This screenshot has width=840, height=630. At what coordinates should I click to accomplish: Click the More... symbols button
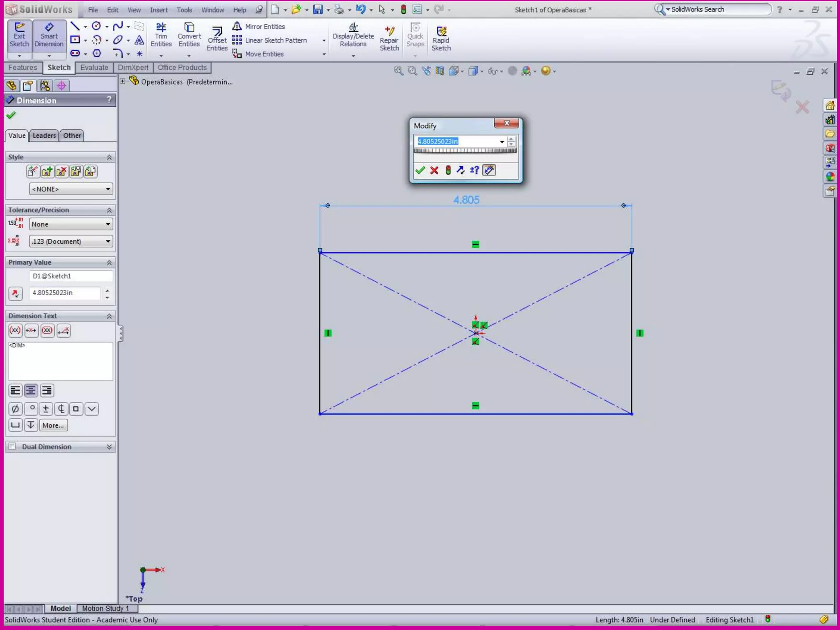coord(53,425)
